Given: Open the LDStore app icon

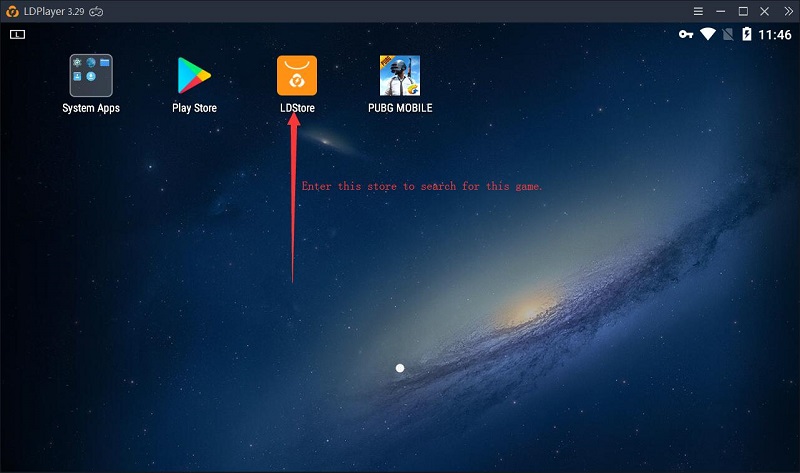Looking at the screenshot, I should (297, 76).
